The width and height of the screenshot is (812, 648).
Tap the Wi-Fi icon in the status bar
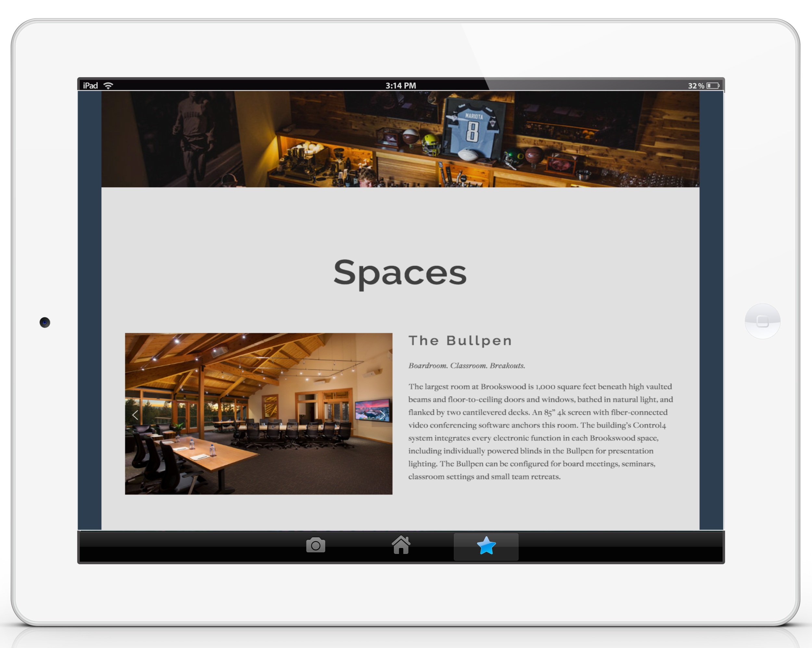tap(109, 85)
